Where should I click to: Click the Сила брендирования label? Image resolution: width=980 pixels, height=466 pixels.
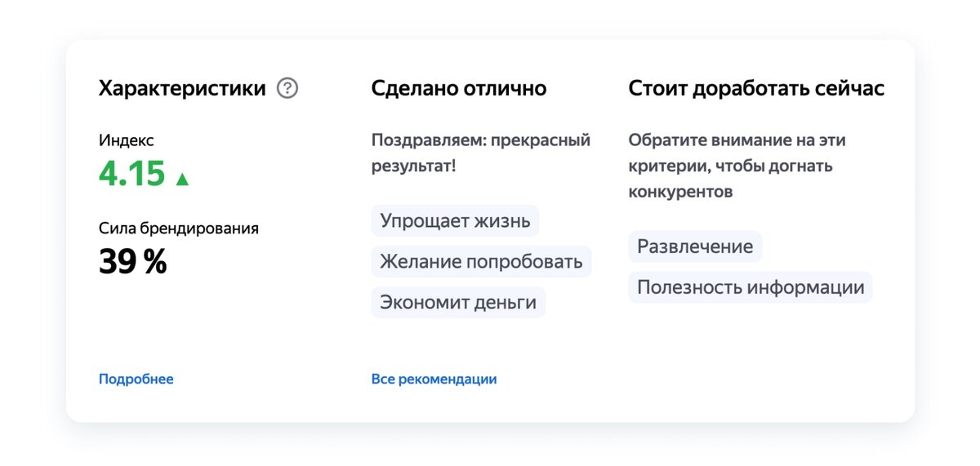[179, 229]
